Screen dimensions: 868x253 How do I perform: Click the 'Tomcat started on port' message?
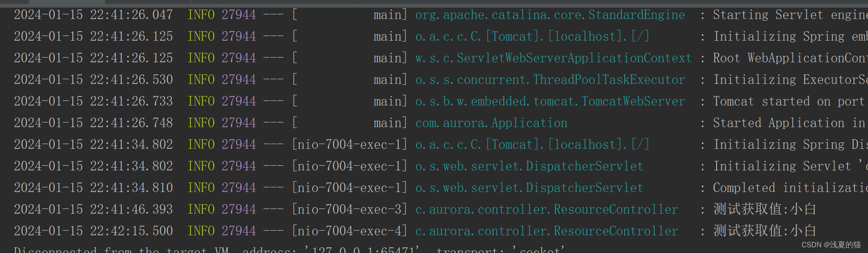tap(789, 102)
